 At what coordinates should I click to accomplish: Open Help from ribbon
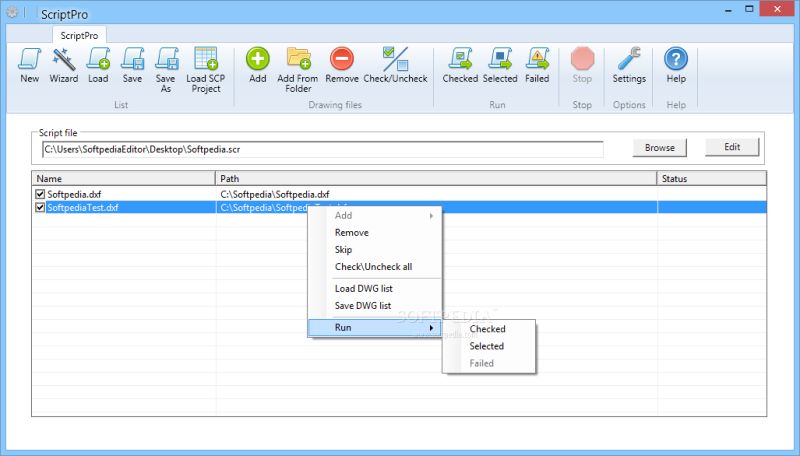tap(676, 65)
